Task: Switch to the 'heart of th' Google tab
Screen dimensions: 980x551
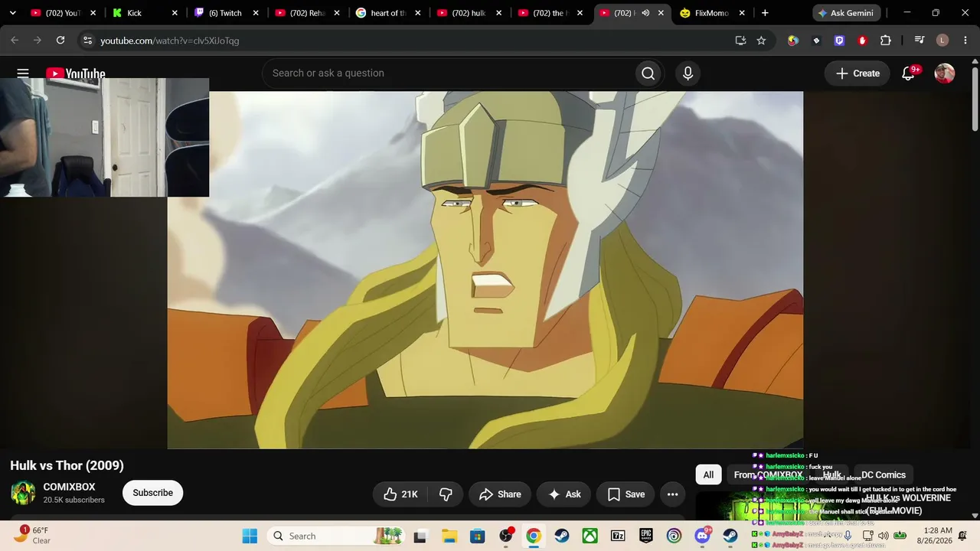Action: tap(388, 13)
